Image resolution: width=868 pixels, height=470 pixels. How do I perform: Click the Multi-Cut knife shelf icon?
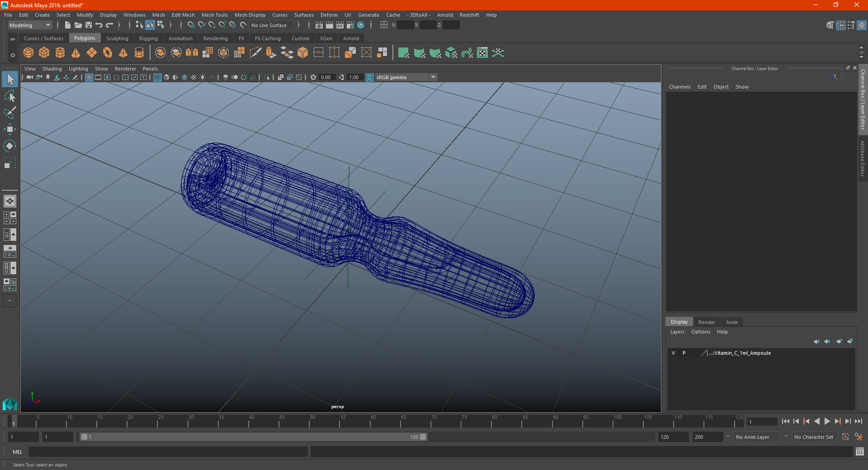pyautogui.click(x=255, y=53)
